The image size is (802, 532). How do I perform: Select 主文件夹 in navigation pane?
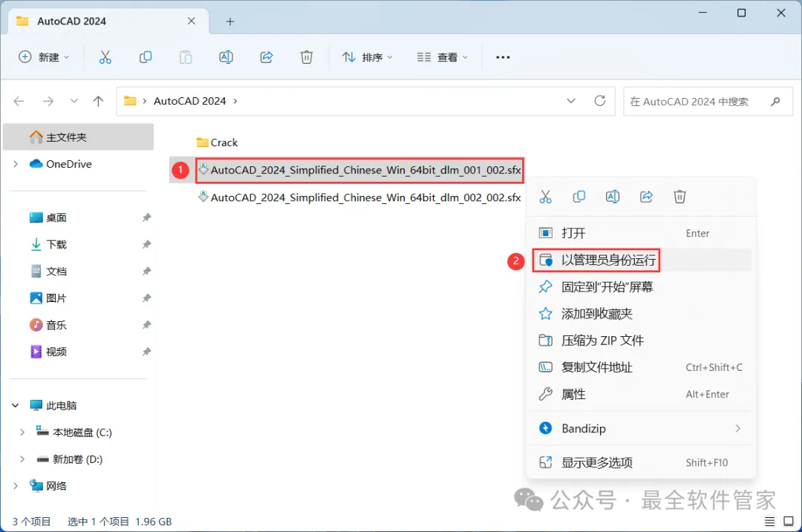click(x=78, y=137)
